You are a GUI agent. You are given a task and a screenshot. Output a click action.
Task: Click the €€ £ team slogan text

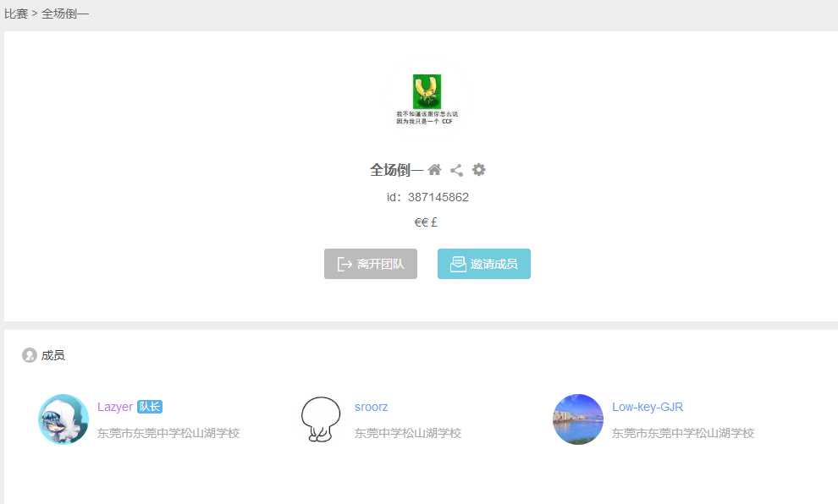tap(425, 222)
